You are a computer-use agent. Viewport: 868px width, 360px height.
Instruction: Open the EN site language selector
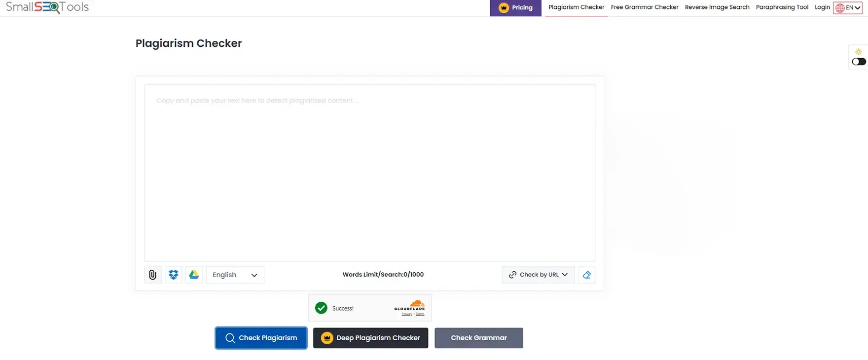(x=848, y=8)
